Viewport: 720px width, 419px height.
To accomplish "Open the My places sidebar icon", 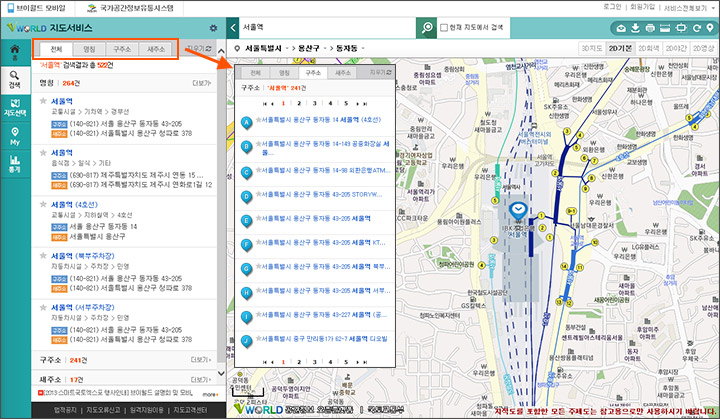I will point(15,136).
